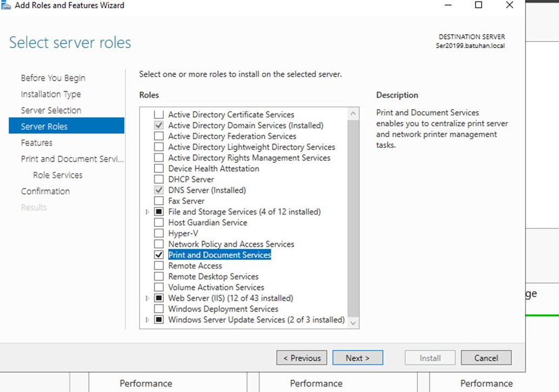Uncheck Print and Document Services checkbox
Screen dimensions: 559x392
coord(158,255)
